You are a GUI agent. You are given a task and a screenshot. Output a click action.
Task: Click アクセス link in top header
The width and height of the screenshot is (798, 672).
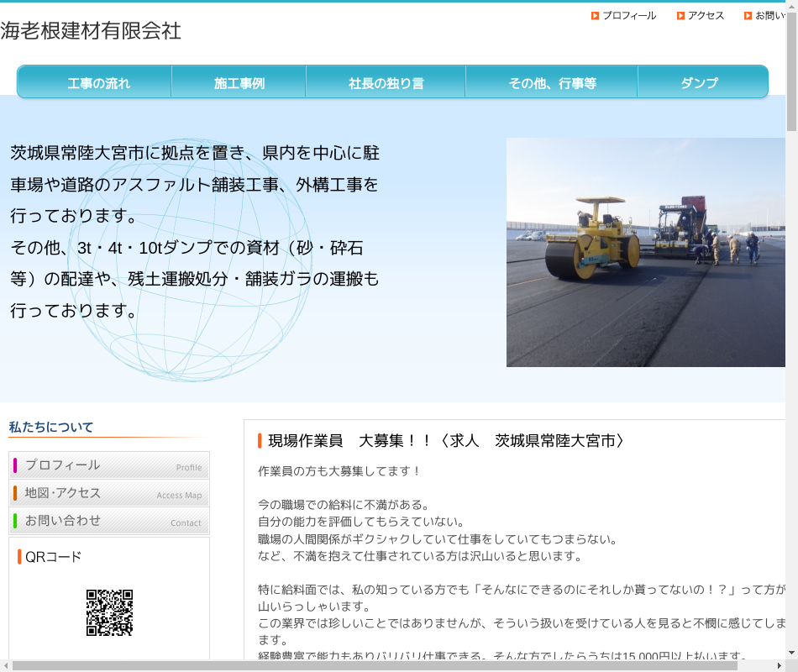706,16
